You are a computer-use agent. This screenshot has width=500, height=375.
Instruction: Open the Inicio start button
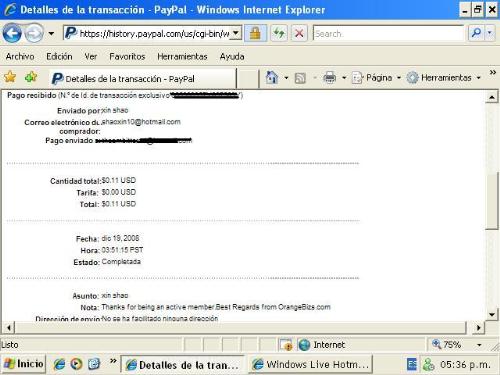[x=23, y=363]
